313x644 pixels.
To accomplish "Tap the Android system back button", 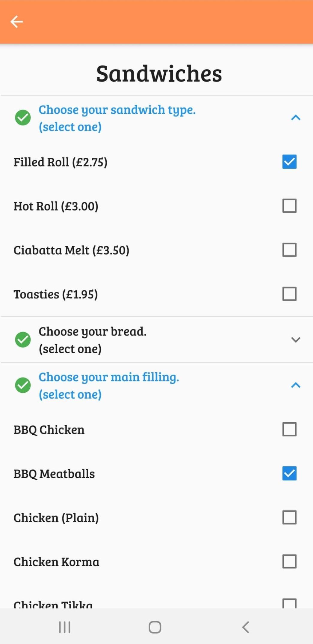I will (x=245, y=627).
